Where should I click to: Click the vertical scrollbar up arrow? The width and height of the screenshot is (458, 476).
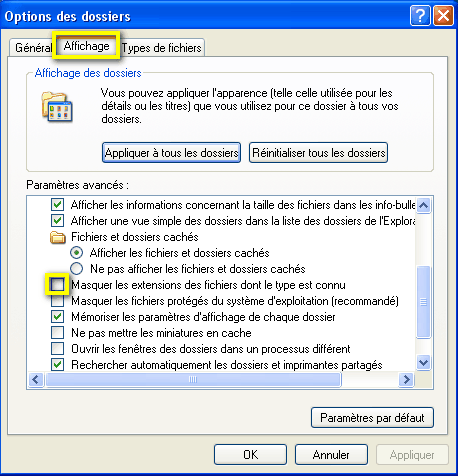(x=423, y=205)
